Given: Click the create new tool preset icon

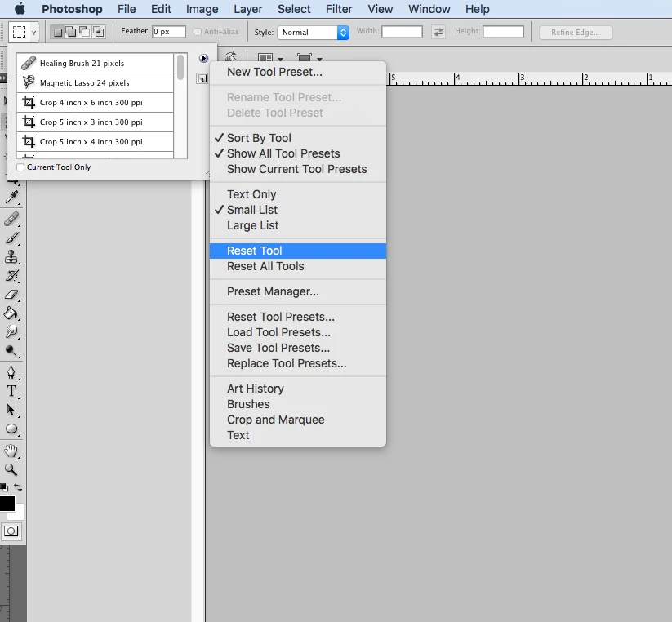Looking at the screenshot, I should [x=202, y=79].
